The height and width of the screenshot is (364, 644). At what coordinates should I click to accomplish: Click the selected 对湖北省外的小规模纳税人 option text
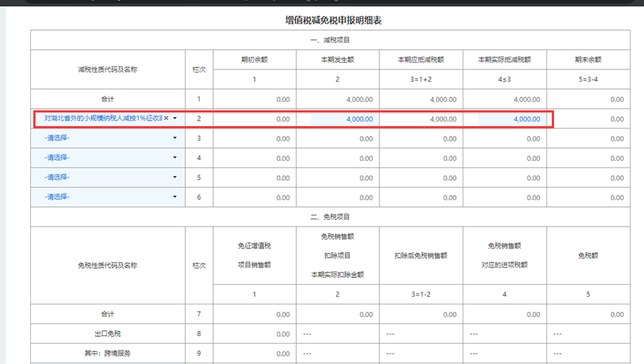tap(103, 119)
